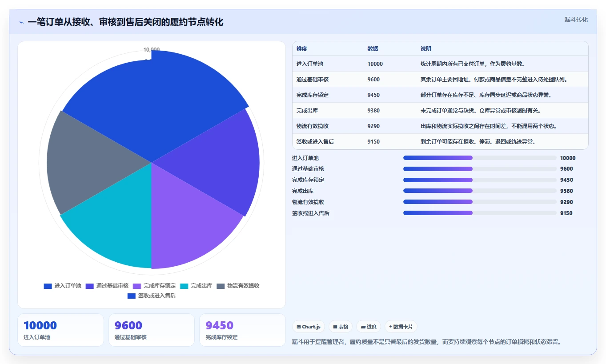Viewport: 606px width, 364px height.
Task: Click the 漏斗转化 label in header
Action: tap(576, 20)
